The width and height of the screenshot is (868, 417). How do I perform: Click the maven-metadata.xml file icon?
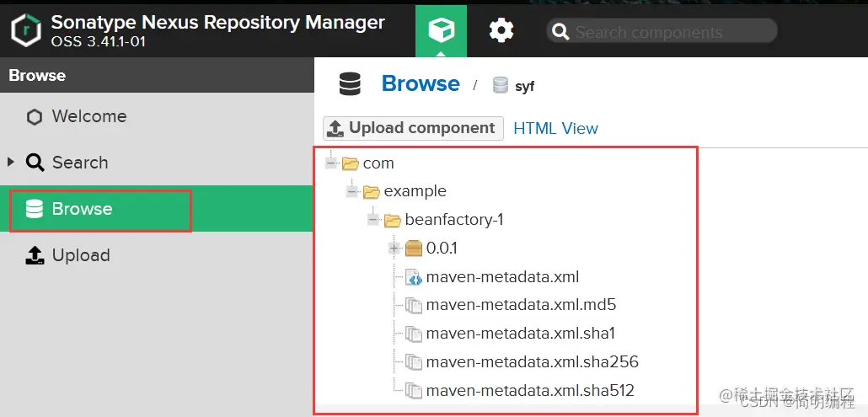click(414, 277)
